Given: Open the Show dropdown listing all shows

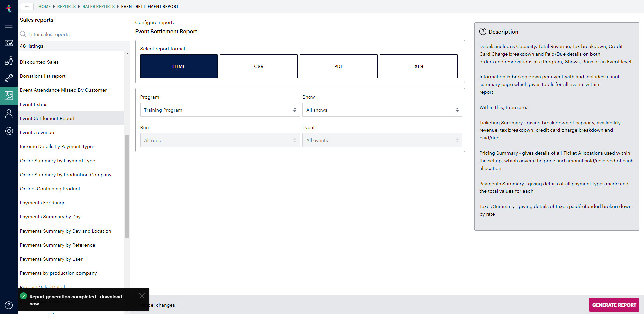Looking at the screenshot, I should click(x=382, y=110).
